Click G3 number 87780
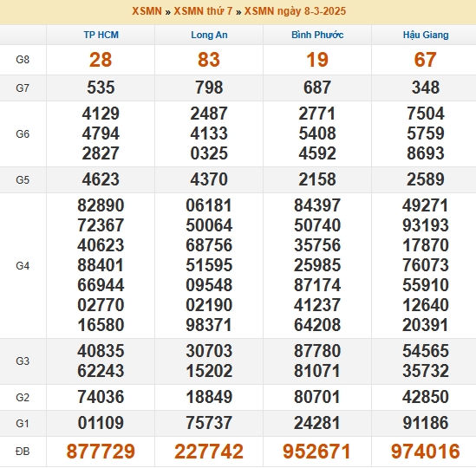This screenshot has width=476, height=468. pyautogui.click(x=317, y=351)
